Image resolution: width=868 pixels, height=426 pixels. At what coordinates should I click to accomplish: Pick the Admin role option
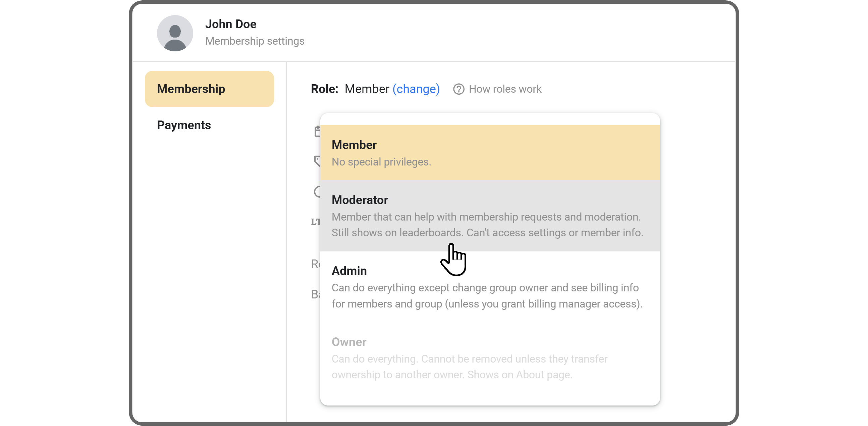click(x=349, y=271)
